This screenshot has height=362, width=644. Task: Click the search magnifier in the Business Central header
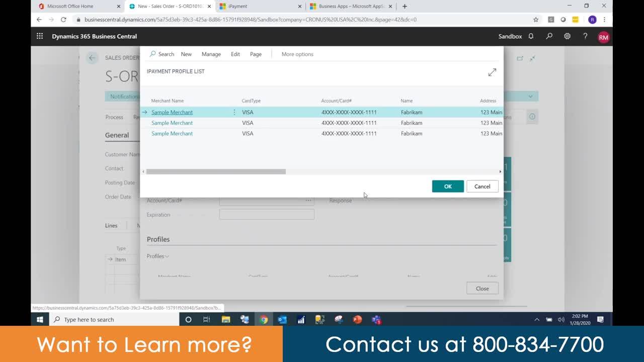click(549, 36)
